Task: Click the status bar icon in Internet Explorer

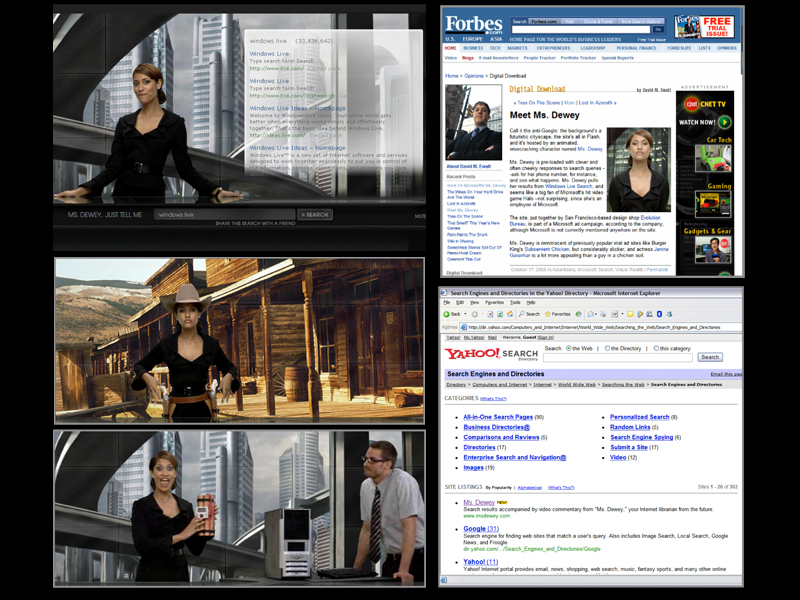Action: [x=444, y=580]
